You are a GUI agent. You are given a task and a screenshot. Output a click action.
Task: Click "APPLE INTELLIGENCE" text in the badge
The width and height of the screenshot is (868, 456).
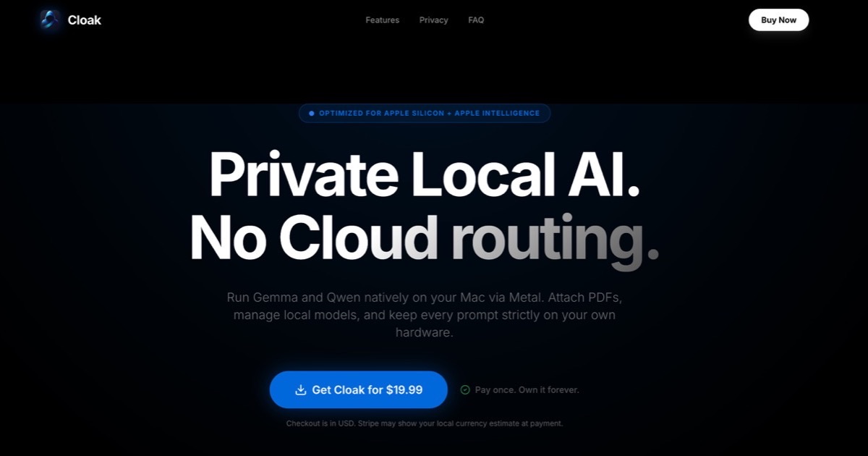pyautogui.click(x=499, y=113)
